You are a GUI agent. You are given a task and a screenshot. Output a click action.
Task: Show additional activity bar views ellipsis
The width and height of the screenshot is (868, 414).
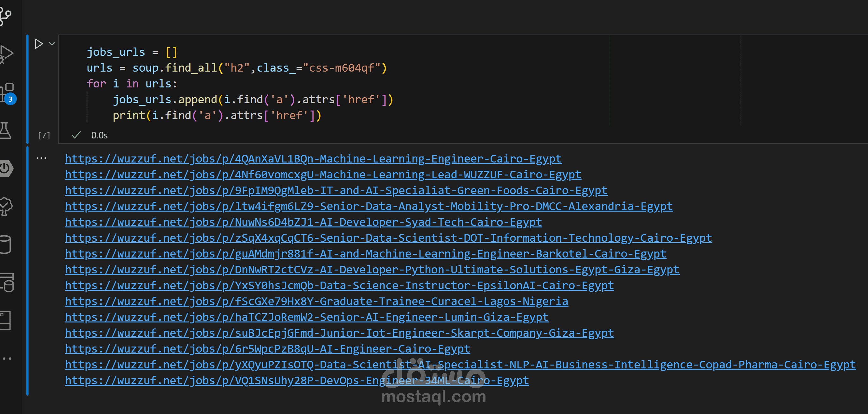pos(7,359)
